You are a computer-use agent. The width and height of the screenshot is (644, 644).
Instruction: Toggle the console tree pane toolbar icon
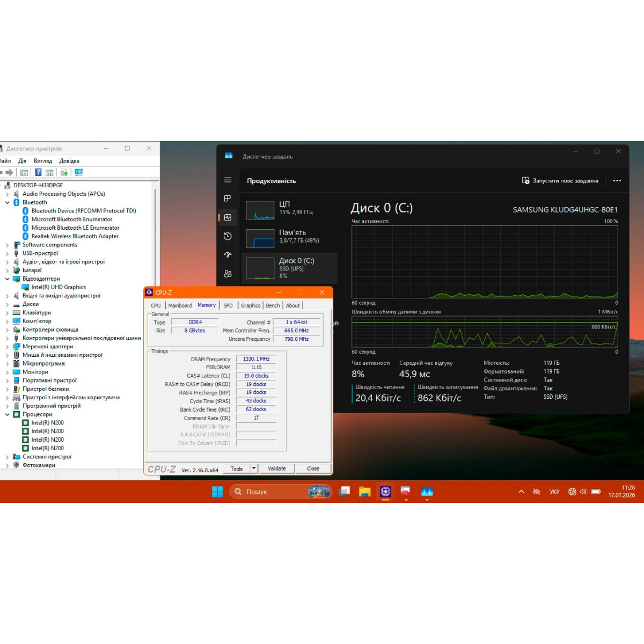tap(24, 172)
